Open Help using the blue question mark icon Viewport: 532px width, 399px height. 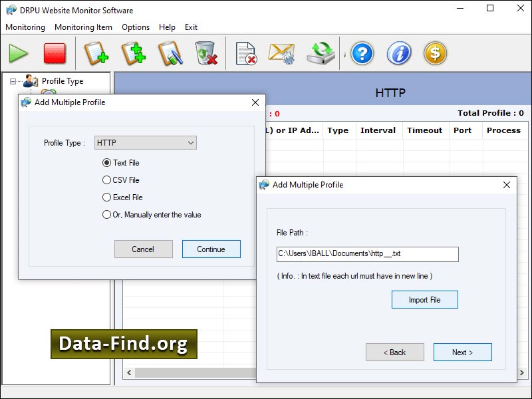[x=361, y=54]
